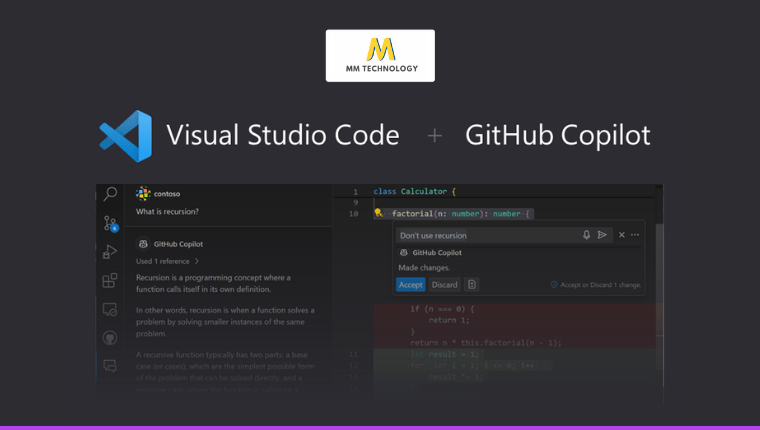Click the In other words paragraph
This screenshot has width=760, height=430.
(x=225, y=322)
